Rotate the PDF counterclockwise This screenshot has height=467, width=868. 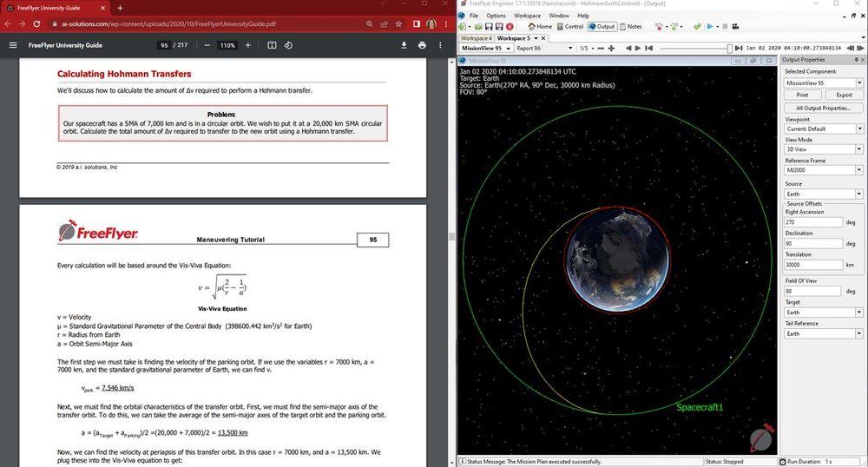288,45
